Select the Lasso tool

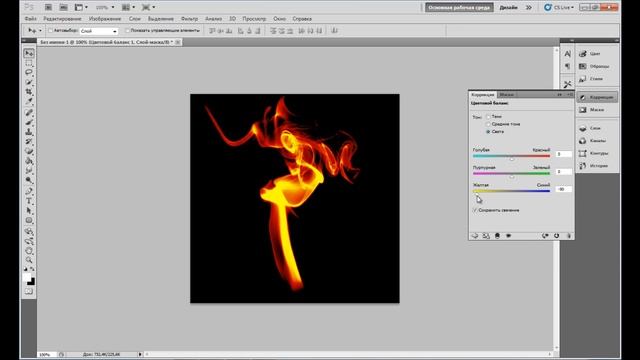(29, 73)
